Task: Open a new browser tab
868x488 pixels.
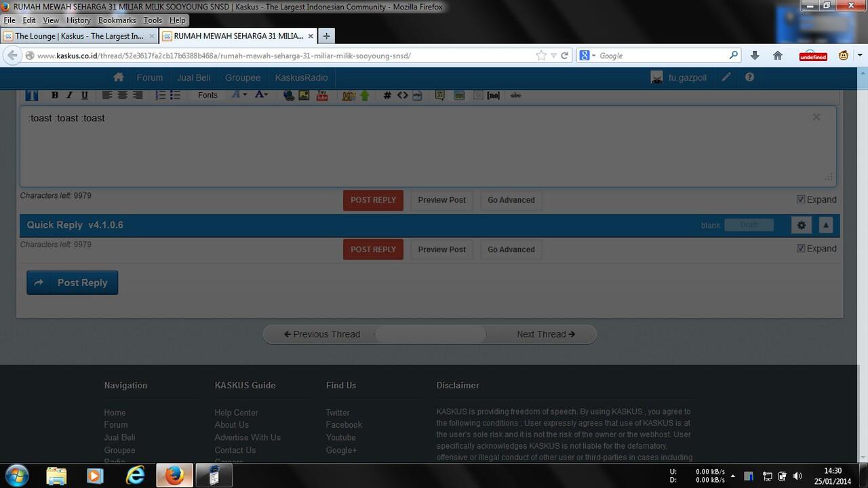Action: click(326, 36)
